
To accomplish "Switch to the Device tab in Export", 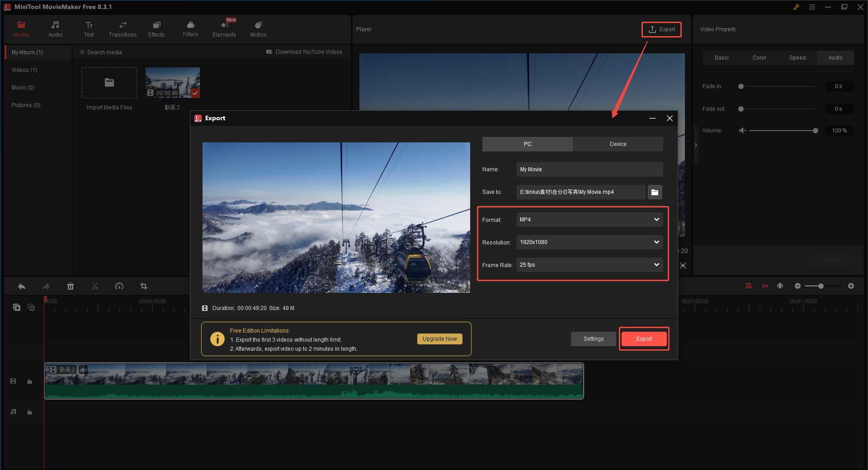I will click(618, 144).
